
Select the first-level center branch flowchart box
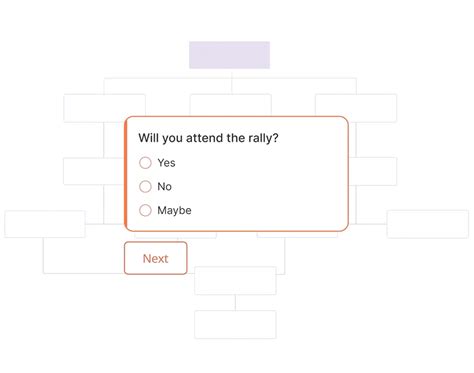click(231, 105)
